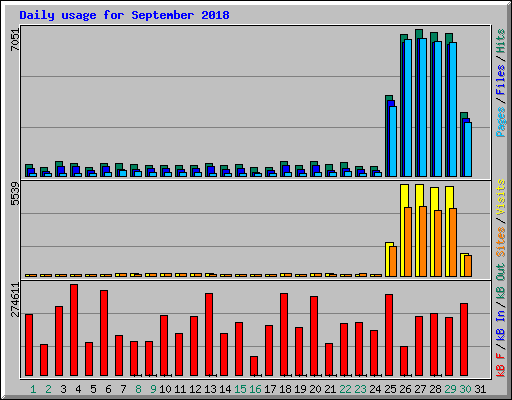Select the red kB F bar for day 6

coord(104,333)
